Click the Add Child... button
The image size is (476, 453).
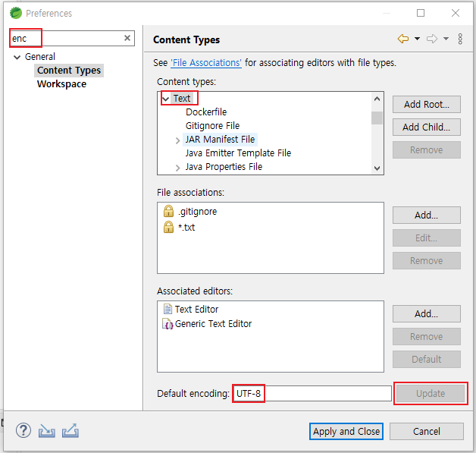tap(427, 127)
